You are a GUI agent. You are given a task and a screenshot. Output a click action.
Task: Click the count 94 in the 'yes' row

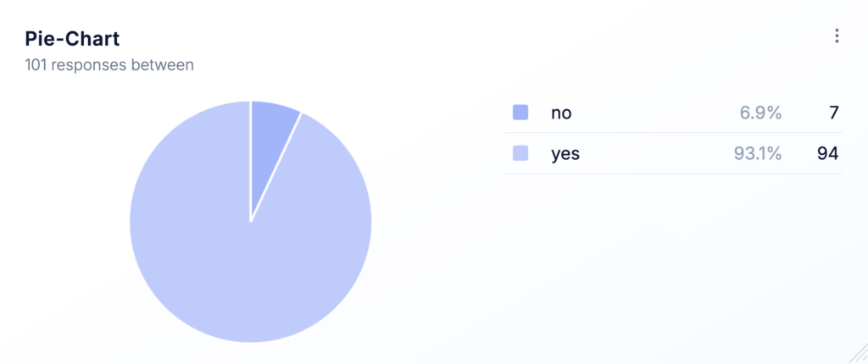(828, 154)
